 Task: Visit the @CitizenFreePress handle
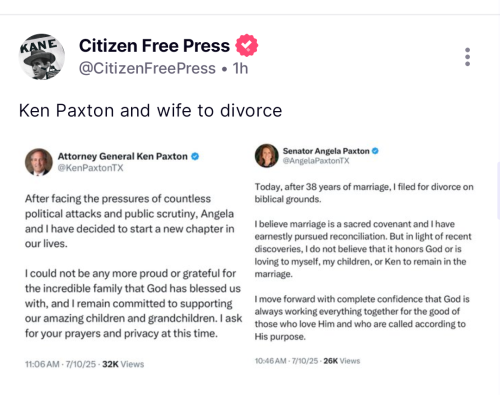147,68
